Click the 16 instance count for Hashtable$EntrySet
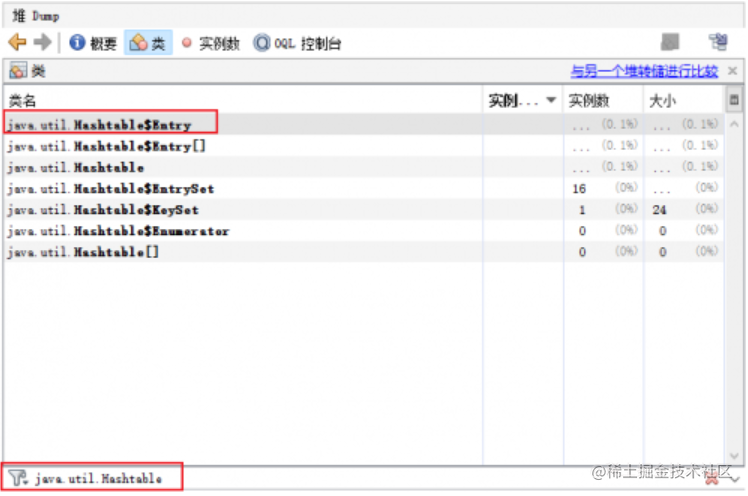This screenshot has height=496, width=748. (x=579, y=189)
